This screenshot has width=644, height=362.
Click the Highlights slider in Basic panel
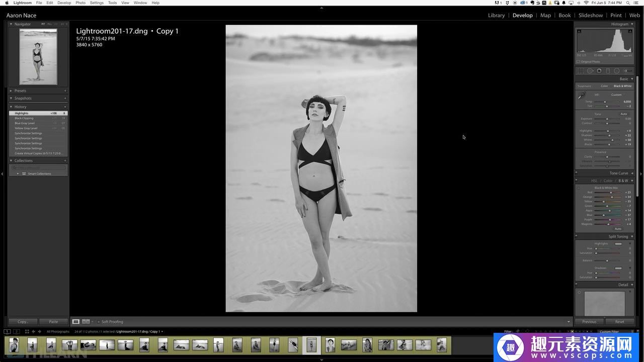point(608,131)
